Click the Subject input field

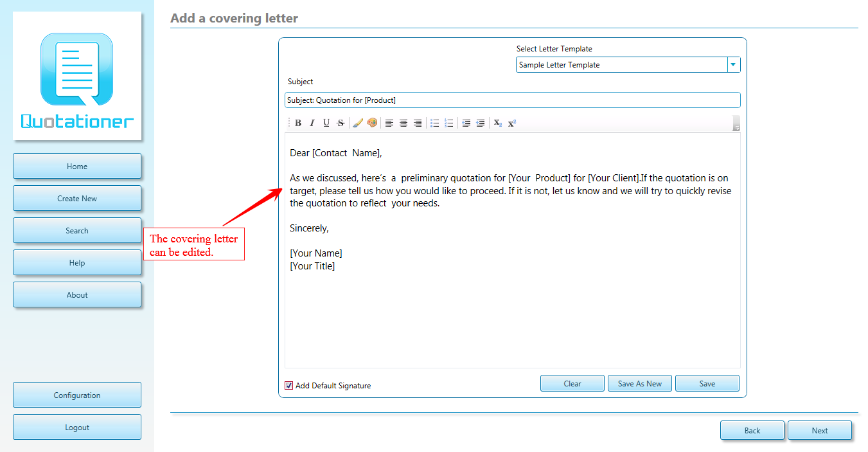(x=513, y=100)
